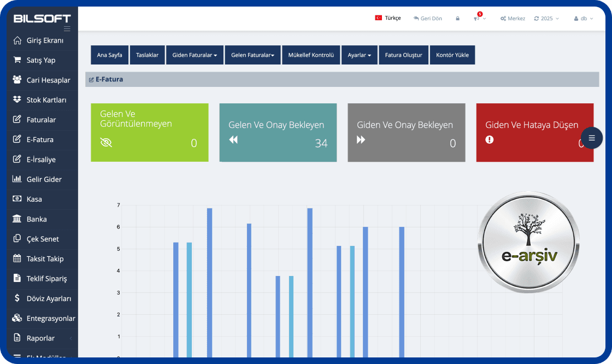Expand the Gelen Faturalar dropdown
The height and width of the screenshot is (364, 612).
[x=252, y=55]
